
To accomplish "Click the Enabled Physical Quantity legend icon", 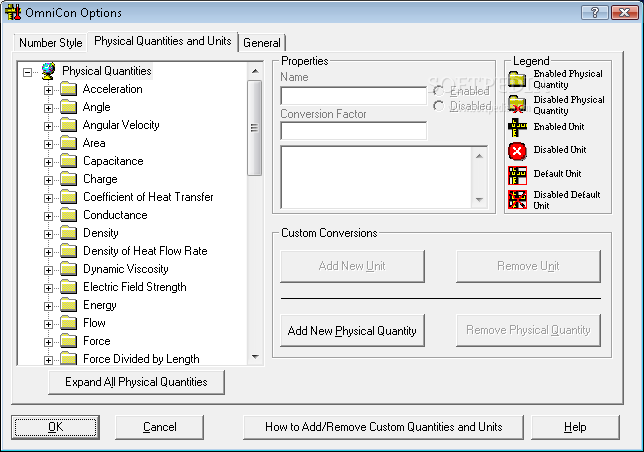I will [x=517, y=79].
